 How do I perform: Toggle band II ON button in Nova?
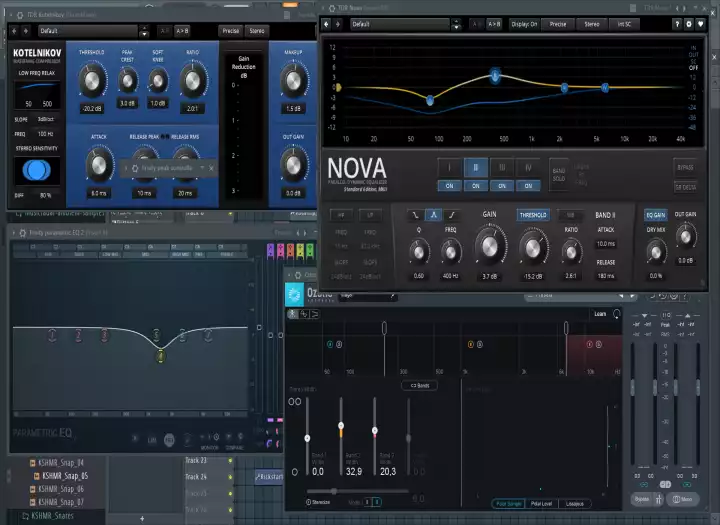pos(476,186)
